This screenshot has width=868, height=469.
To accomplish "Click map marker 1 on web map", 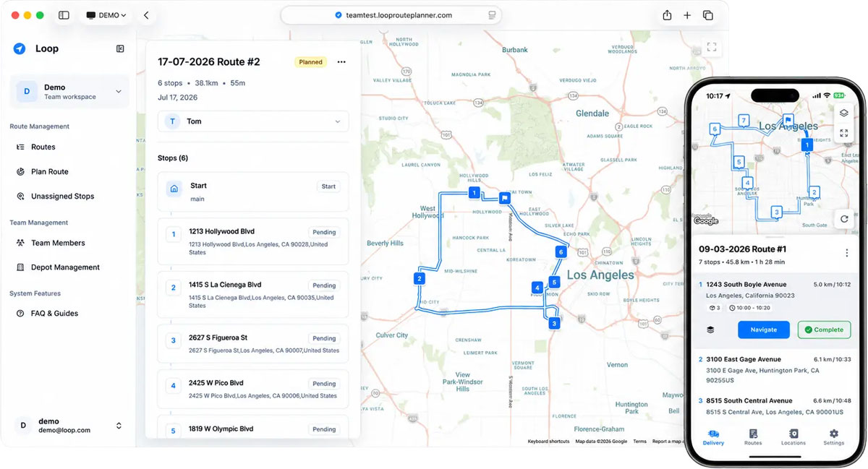I will tap(474, 192).
